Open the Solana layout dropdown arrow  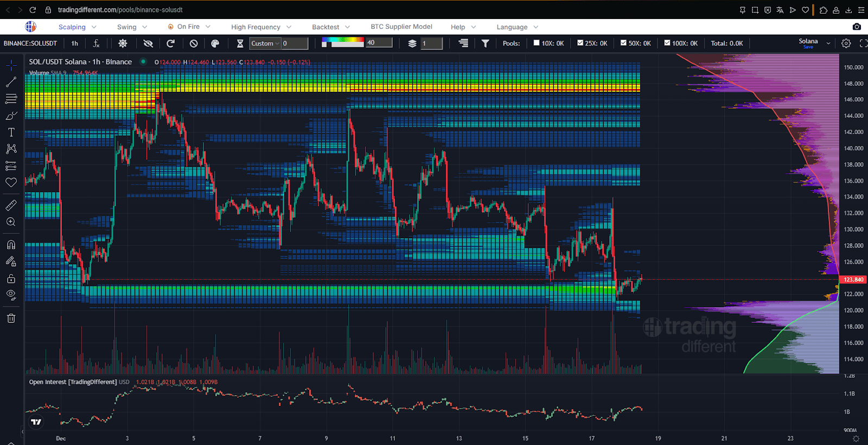pyautogui.click(x=828, y=43)
